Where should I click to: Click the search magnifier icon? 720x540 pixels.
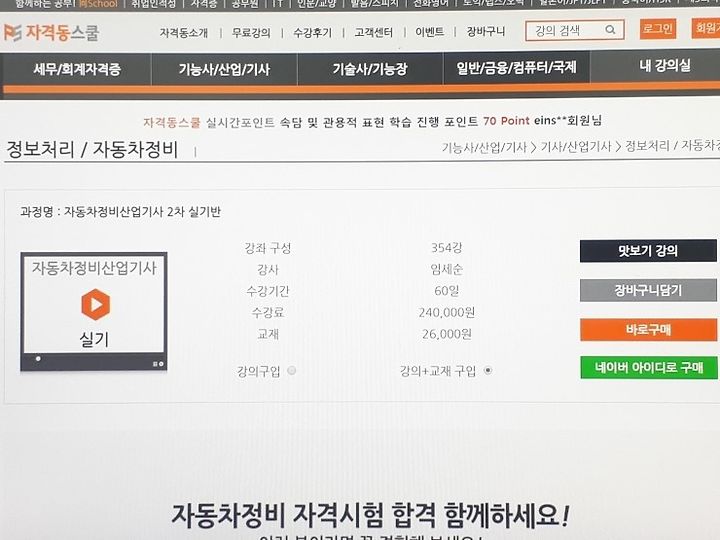pos(610,30)
